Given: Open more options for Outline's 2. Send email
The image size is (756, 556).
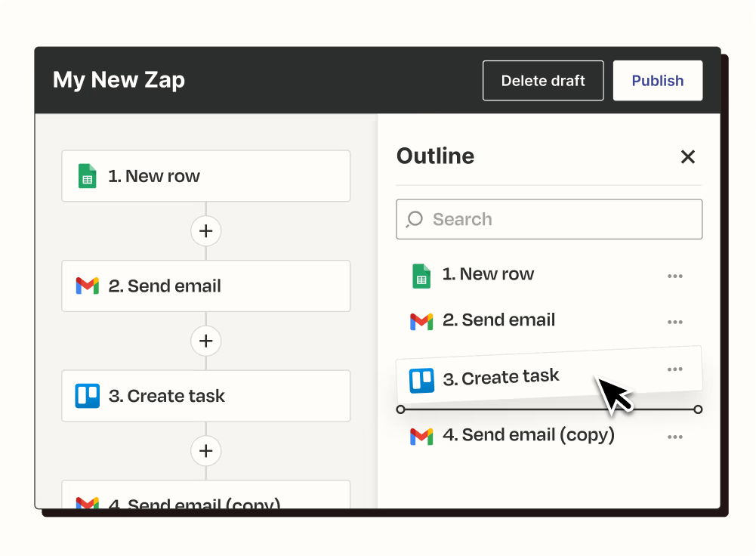Looking at the screenshot, I should (675, 323).
